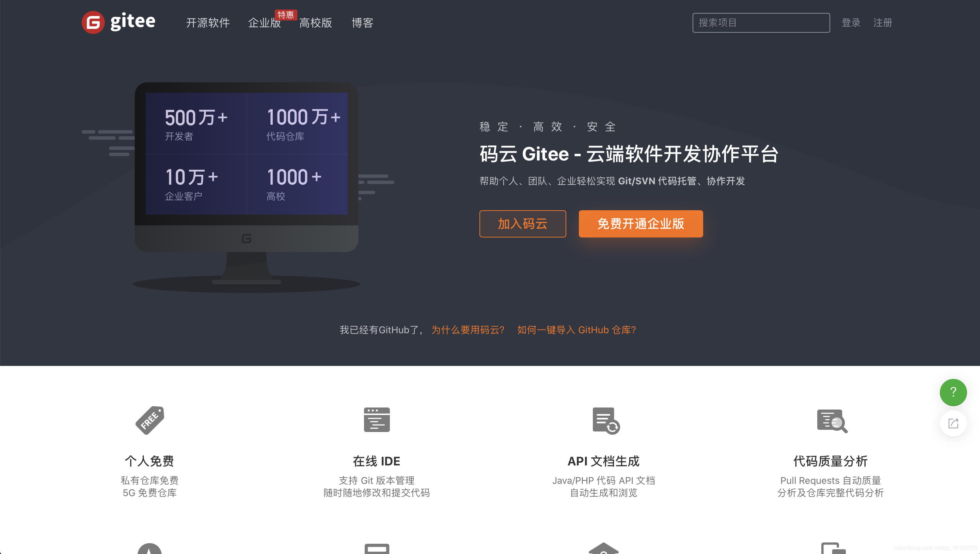The image size is (980, 554).
Task: Click the API document refresh icon
Action: pos(606,420)
